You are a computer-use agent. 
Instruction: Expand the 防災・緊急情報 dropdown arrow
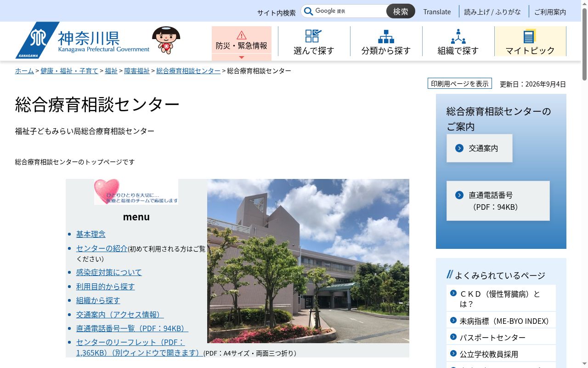point(242,57)
